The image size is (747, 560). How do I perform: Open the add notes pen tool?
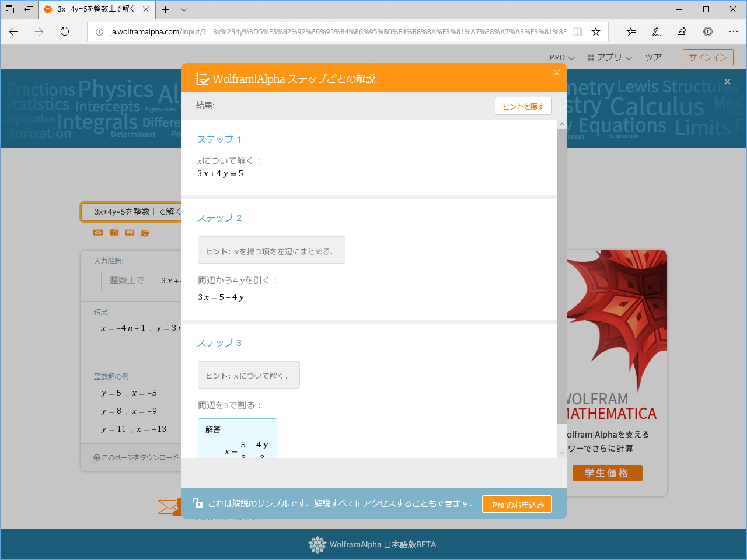[657, 32]
